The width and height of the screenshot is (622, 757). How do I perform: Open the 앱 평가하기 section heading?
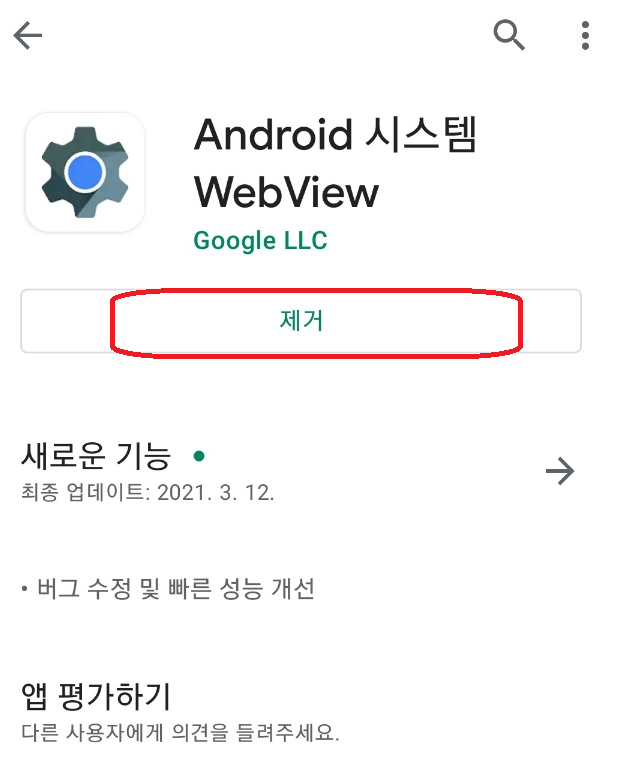tap(96, 696)
